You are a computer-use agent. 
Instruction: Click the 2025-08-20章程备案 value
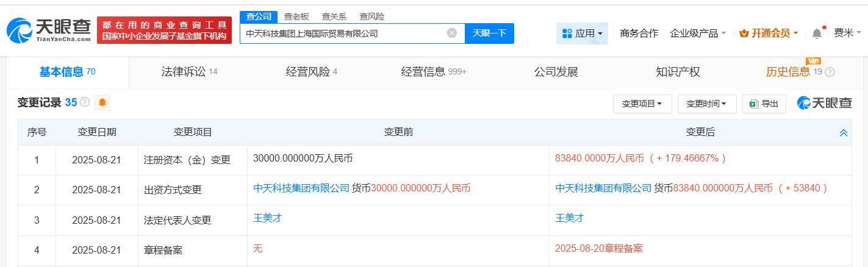[x=599, y=248]
